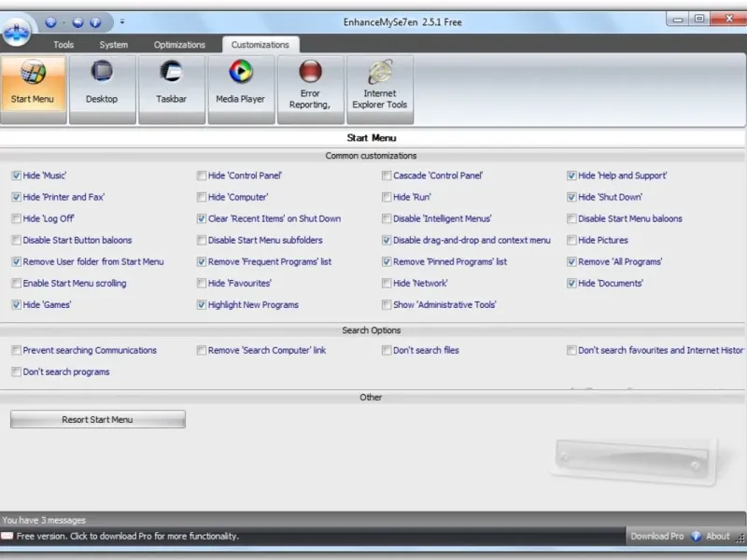747x560 pixels.
Task: Maximize the EnhanceMySe7en window
Action: 699,19
